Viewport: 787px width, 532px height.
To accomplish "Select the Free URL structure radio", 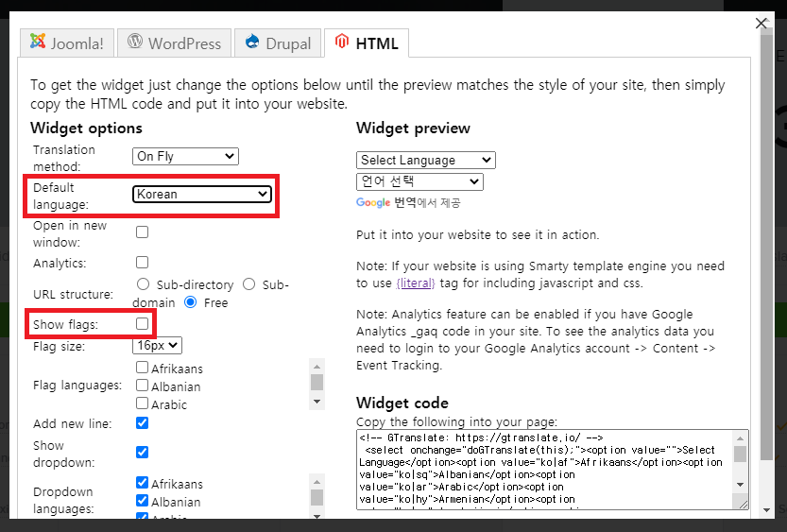I will click(190, 302).
